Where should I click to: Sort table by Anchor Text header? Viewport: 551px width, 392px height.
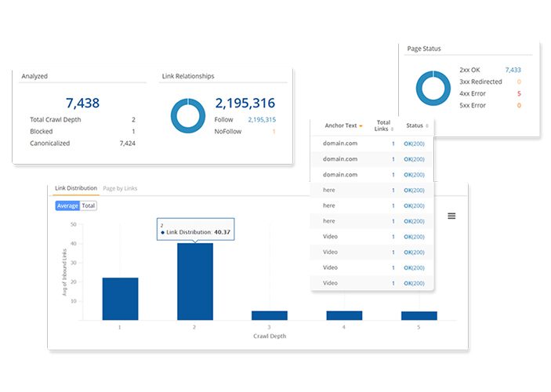pyautogui.click(x=340, y=125)
